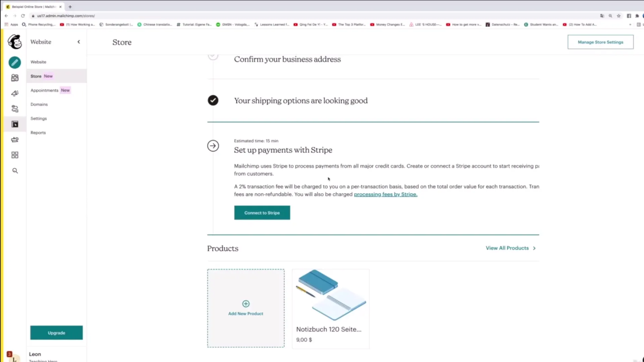Viewport: 644px width, 362px height.
Task: Click the plus icon in Add New Product
Action: [x=246, y=304]
